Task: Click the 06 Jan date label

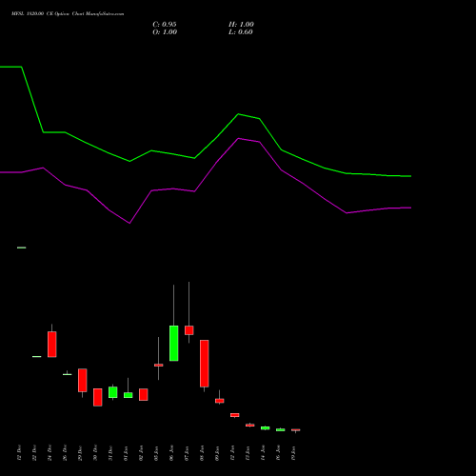Action: point(171,453)
